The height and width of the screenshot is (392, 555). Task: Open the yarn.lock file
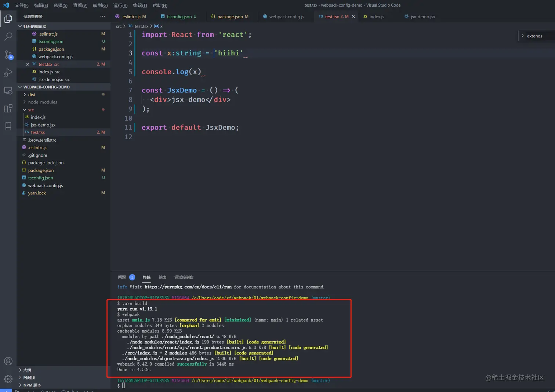coord(64,193)
